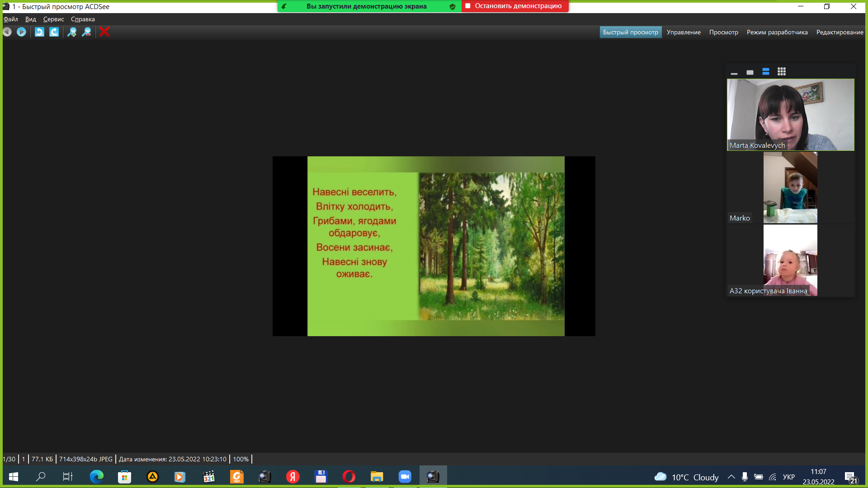Switch to Просмотр mode
868x488 pixels.
[x=723, y=32]
